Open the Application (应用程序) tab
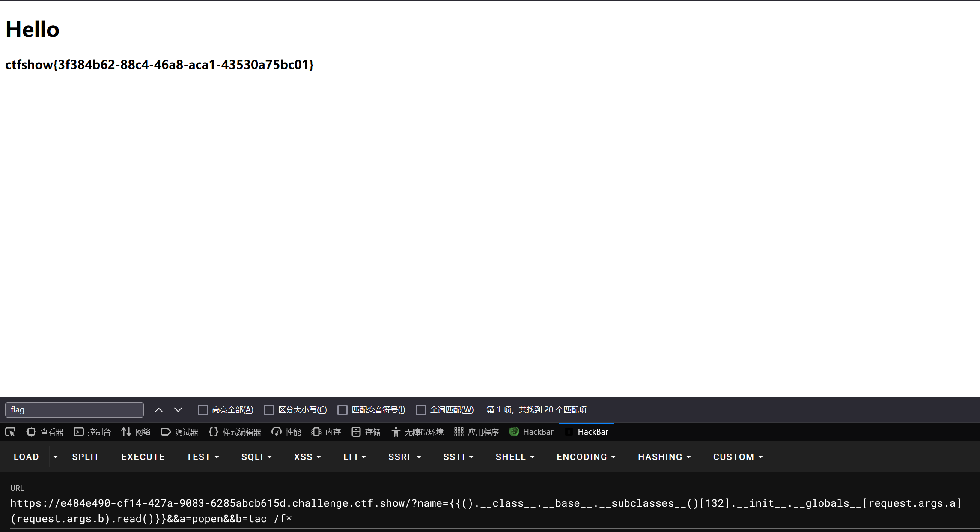The image size is (980, 532). (x=477, y=432)
